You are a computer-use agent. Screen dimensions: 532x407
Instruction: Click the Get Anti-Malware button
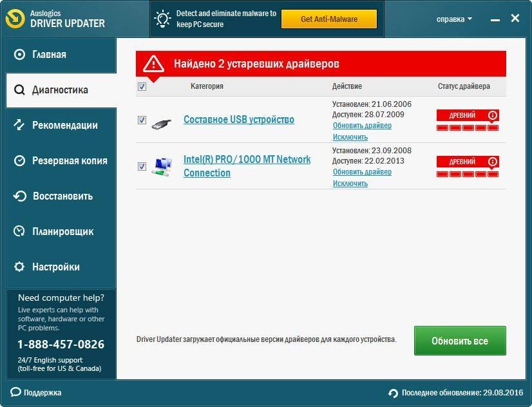329,19
